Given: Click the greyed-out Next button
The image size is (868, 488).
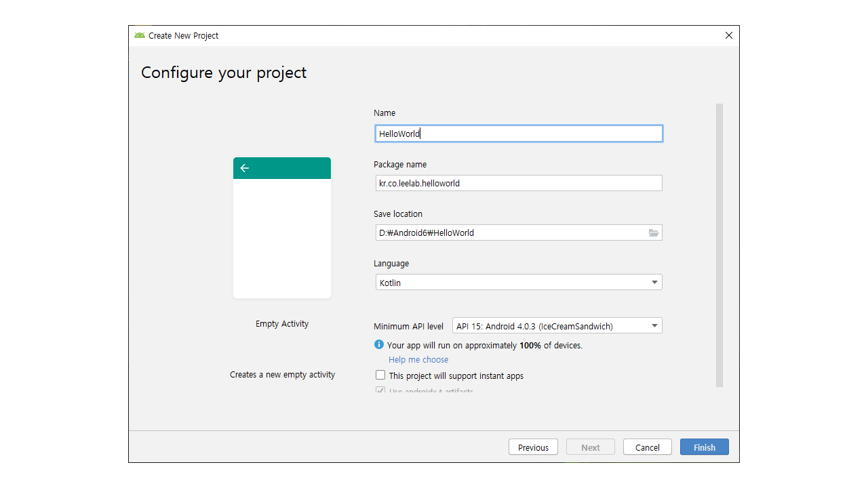Looking at the screenshot, I should pyautogui.click(x=590, y=447).
